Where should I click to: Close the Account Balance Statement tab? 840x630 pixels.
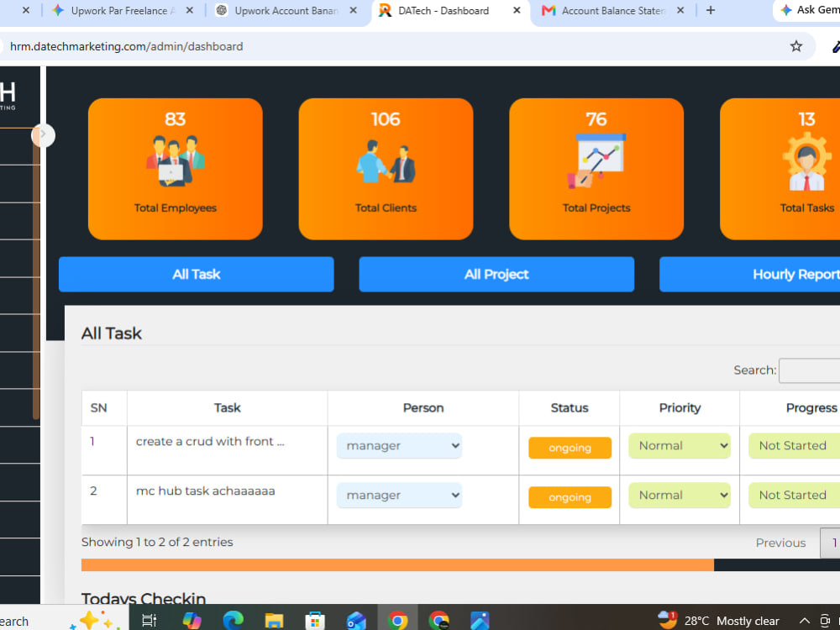(x=680, y=10)
